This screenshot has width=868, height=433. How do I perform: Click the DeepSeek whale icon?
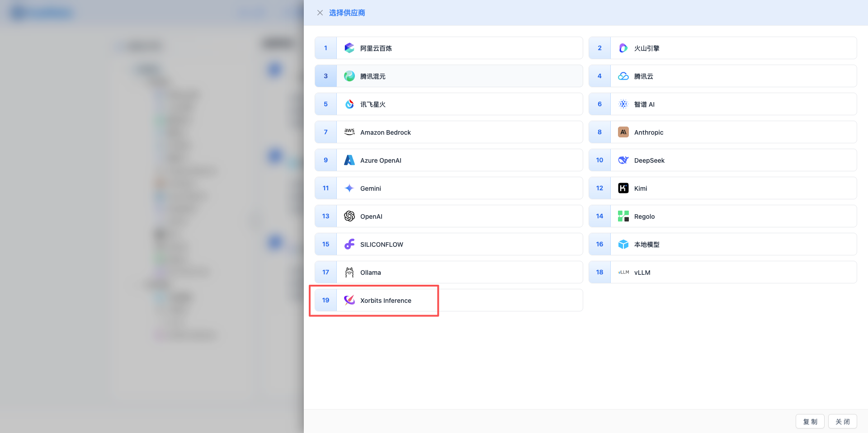623,160
